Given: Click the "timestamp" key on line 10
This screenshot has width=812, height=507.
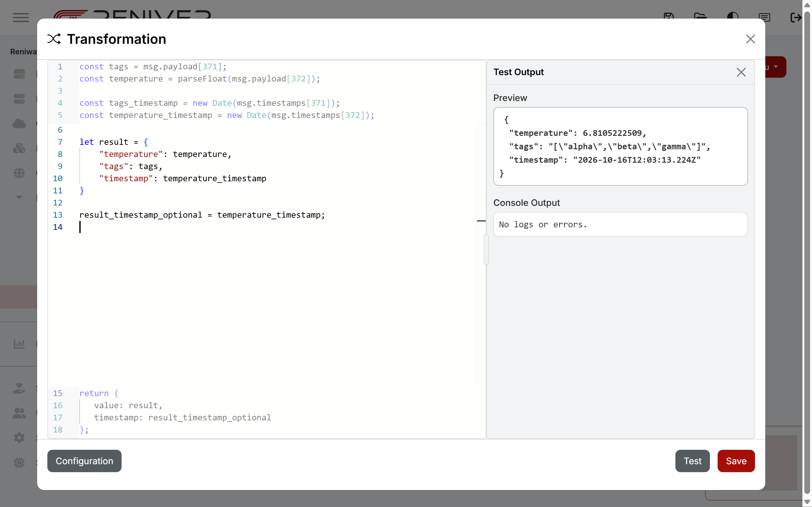Looking at the screenshot, I should click(125, 178).
